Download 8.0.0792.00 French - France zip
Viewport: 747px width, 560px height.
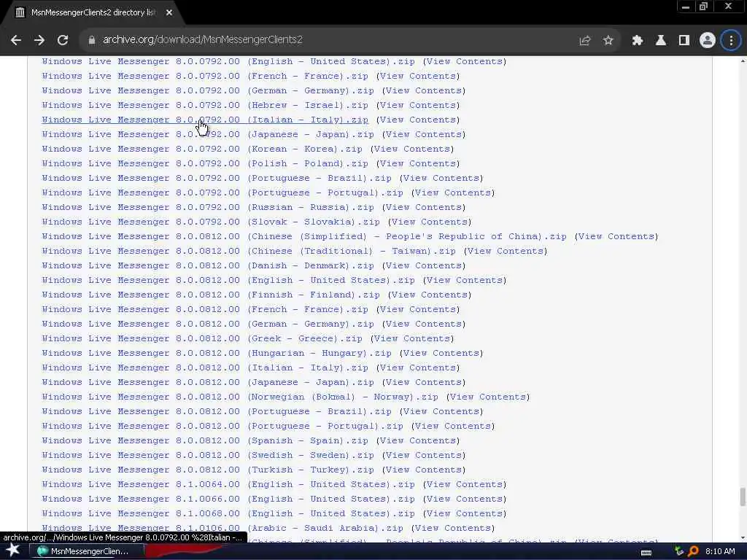(x=205, y=76)
